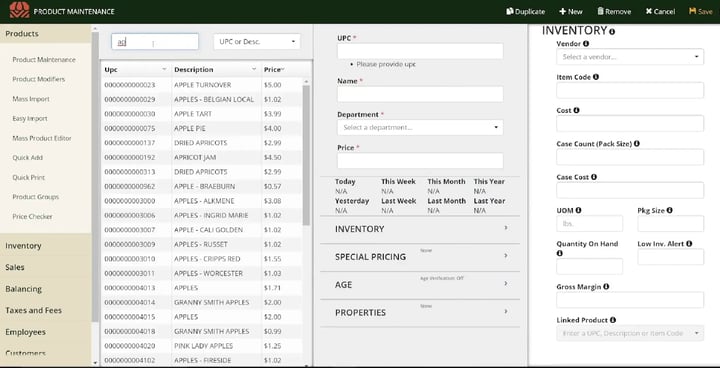
Task: Open the UPC or Desc. search type dropdown
Action: 257,42
